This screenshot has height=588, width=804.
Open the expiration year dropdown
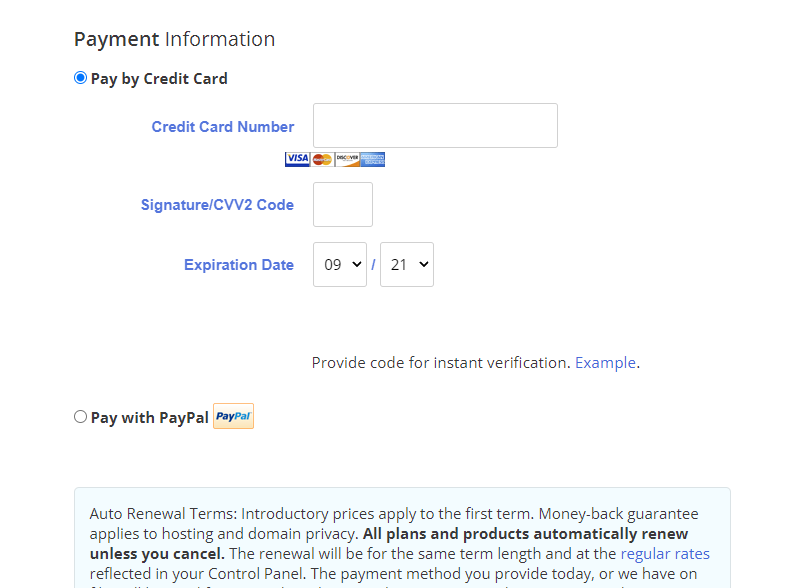click(407, 265)
